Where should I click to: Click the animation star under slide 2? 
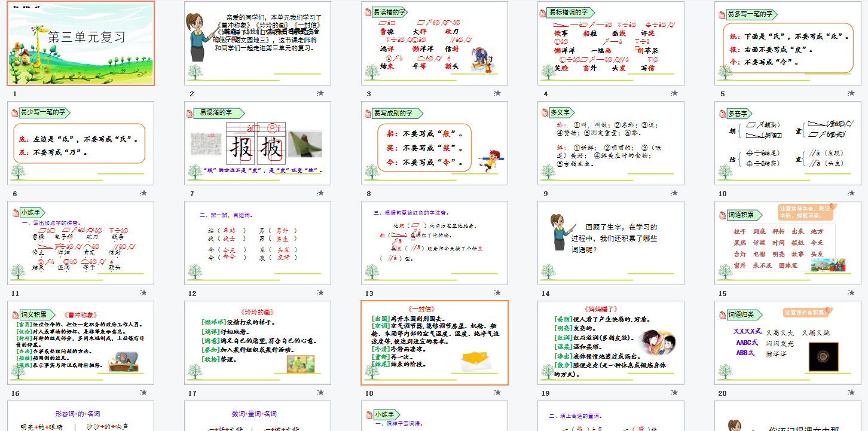320,93
